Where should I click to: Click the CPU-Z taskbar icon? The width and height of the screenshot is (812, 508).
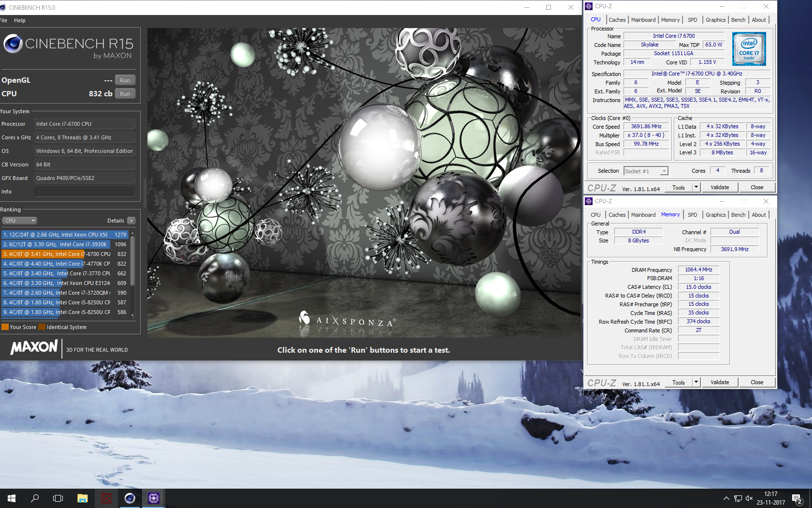pos(154,498)
